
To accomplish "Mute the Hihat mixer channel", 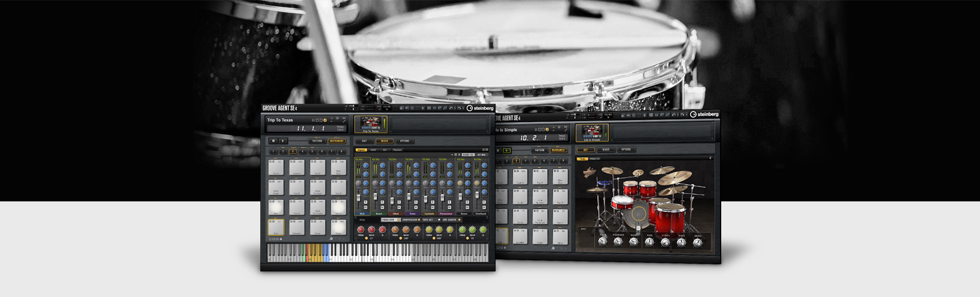I will [399, 208].
